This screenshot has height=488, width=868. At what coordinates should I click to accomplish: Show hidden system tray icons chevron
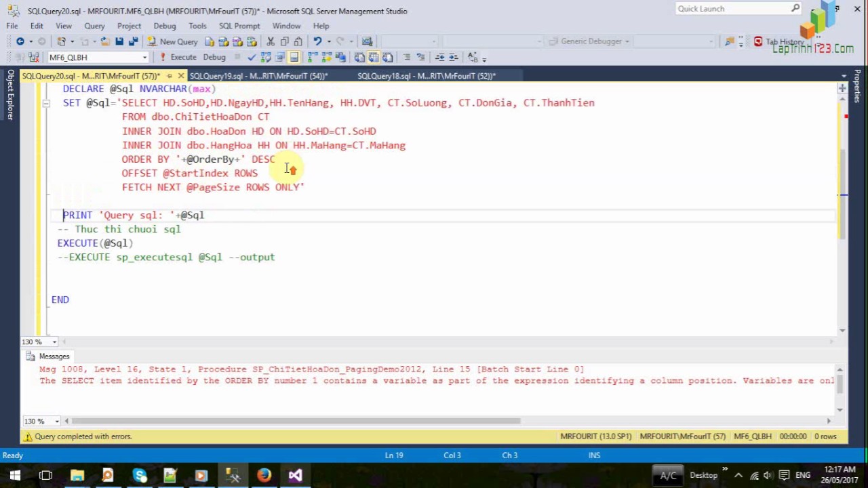738,475
